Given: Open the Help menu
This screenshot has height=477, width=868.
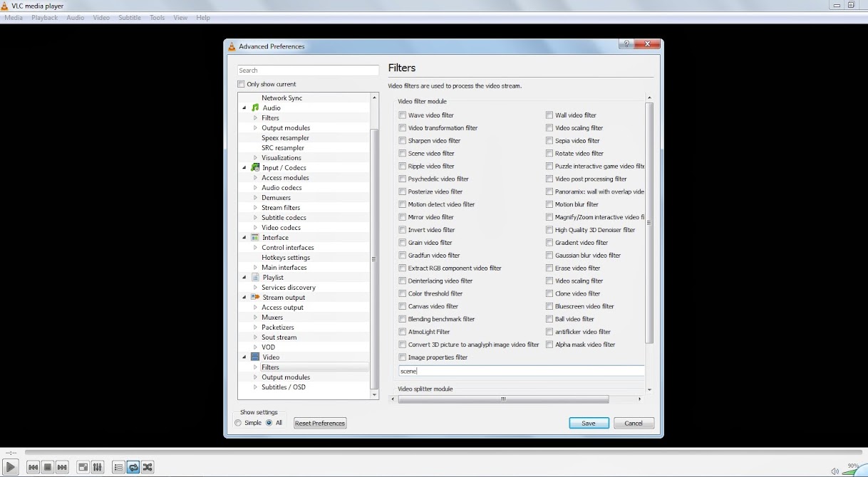Looking at the screenshot, I should (203, 18).
